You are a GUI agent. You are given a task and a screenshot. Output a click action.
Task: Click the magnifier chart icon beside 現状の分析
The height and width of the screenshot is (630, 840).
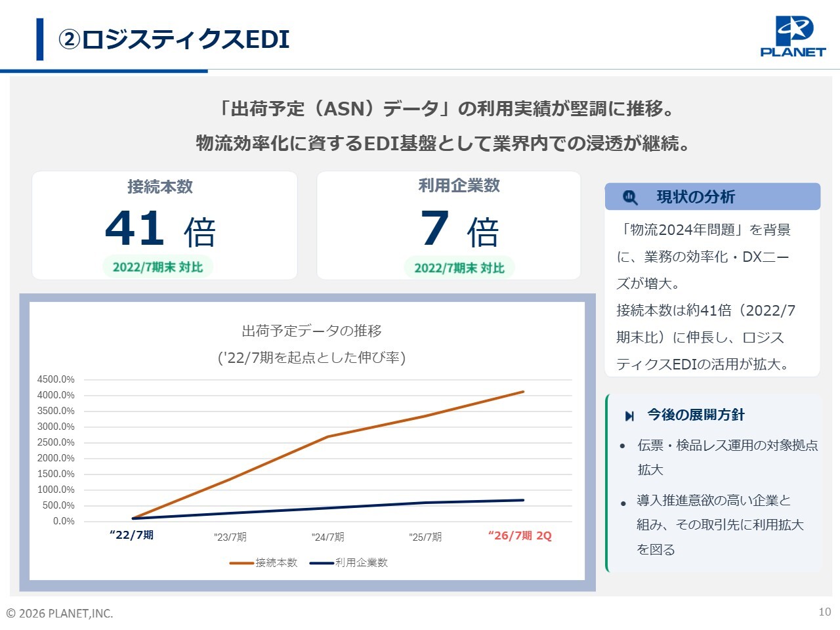click(x=630, y=197)
